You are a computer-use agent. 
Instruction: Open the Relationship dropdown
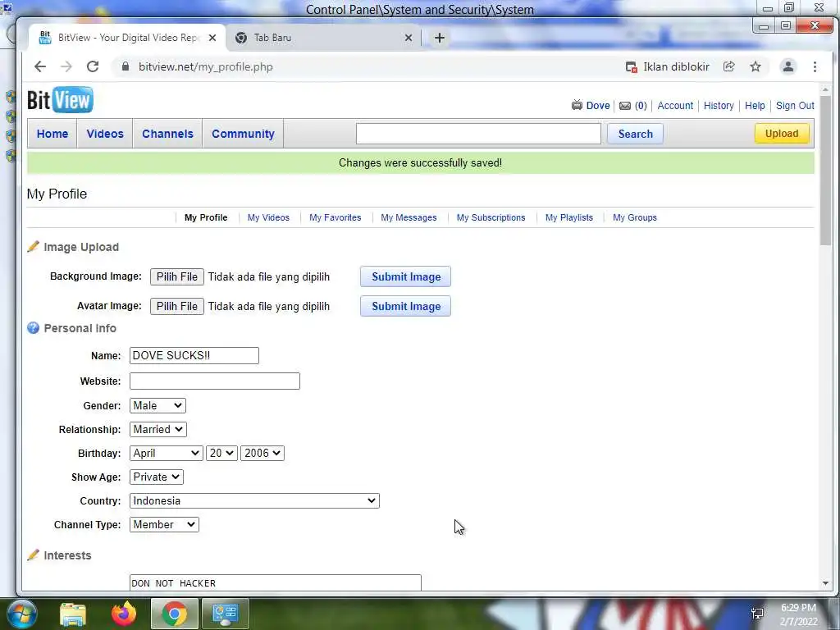tap(158, 429)
